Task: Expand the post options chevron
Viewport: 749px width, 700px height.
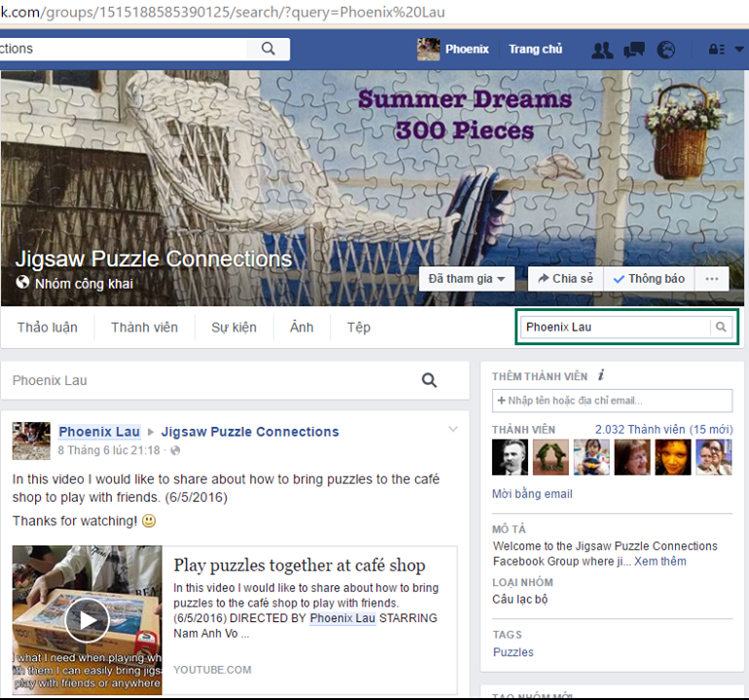Action: [x=453, y=430]
